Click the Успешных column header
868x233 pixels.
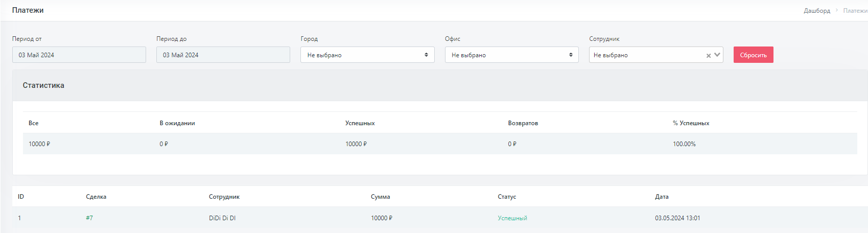tap(360, 123)
